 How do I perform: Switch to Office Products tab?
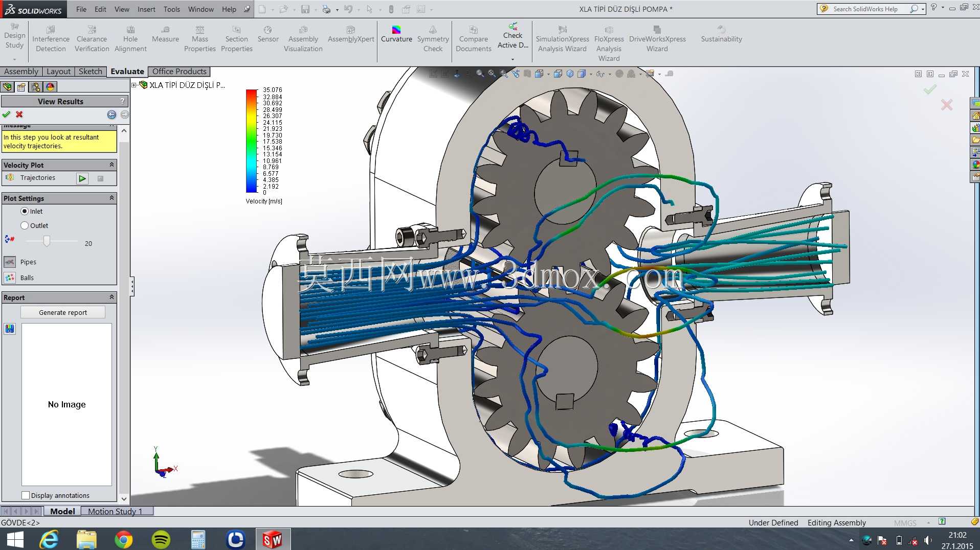point(180,72)
